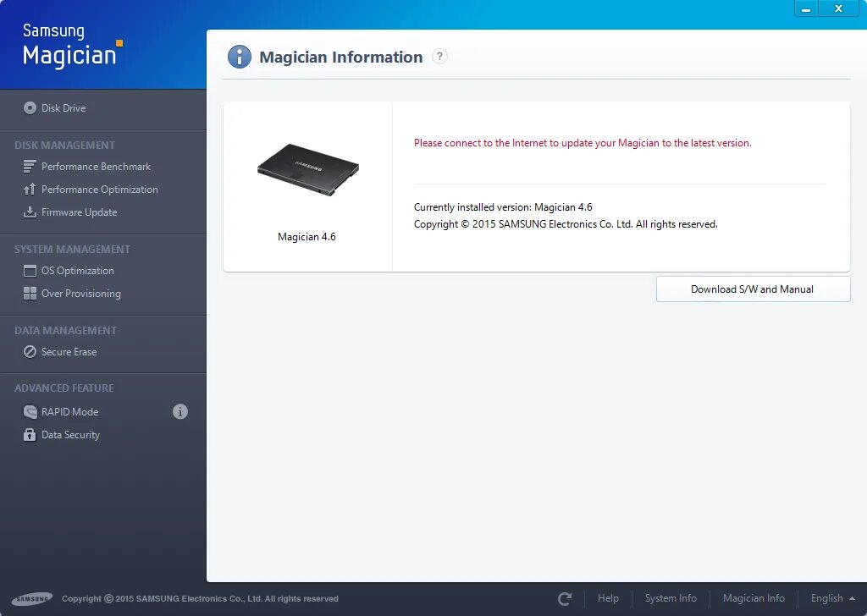
Task: Click the refresh icon in the status bar
Action: tap(563, 597)
